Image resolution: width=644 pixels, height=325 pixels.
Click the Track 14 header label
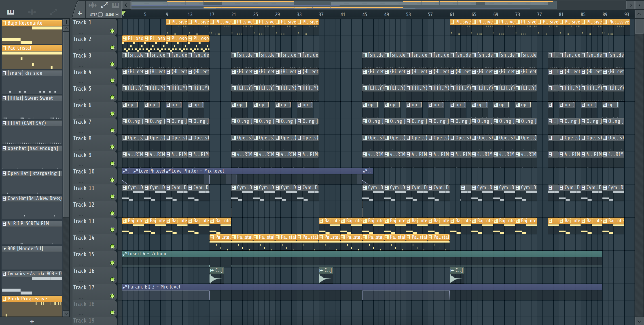click(x=84, y=238)
